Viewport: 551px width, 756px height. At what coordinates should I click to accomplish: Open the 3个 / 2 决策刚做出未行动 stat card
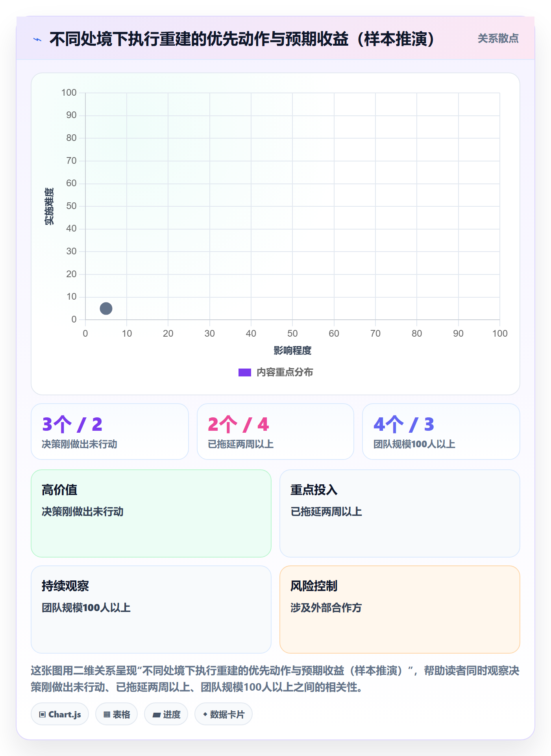110,432
